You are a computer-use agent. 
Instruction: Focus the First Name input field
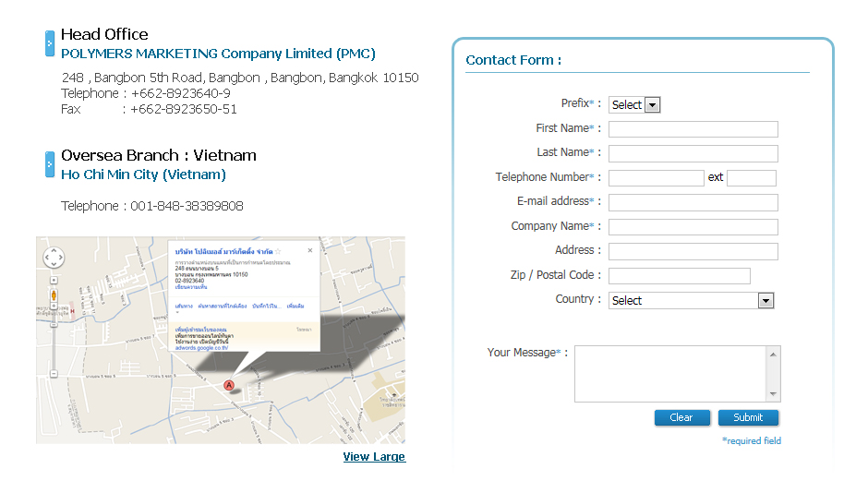coord(693,129)
